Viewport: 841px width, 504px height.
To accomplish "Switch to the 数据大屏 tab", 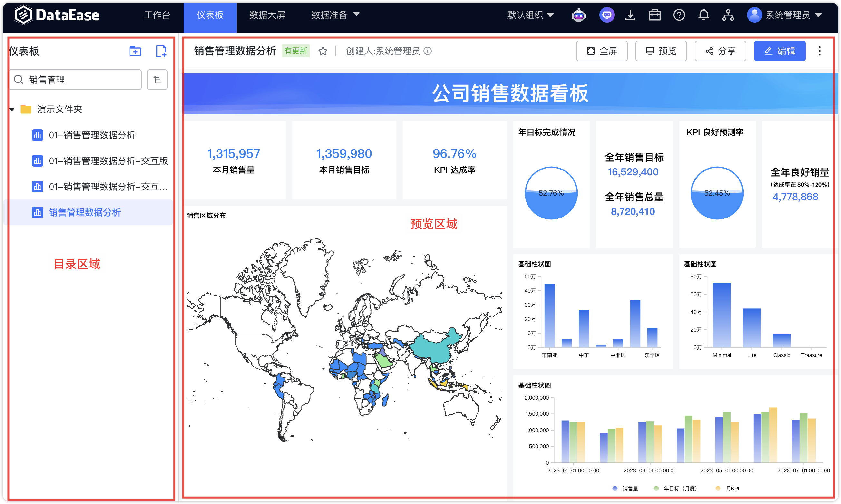I will [x=267, y=15].
